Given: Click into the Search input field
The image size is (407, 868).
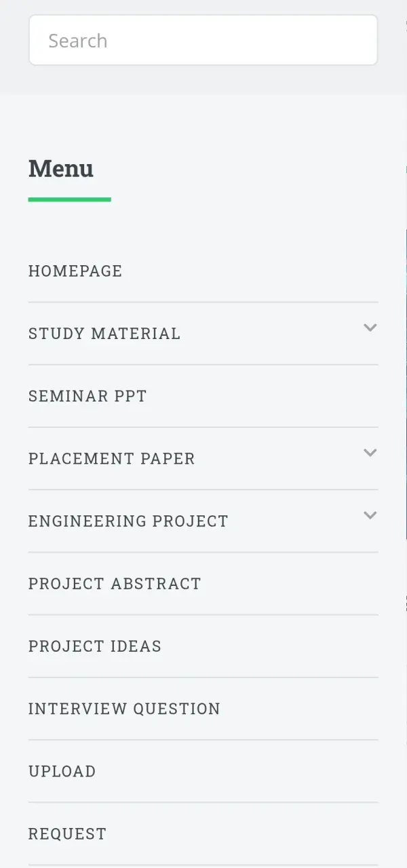Looking at the screenshot, I should pos(203,41).
